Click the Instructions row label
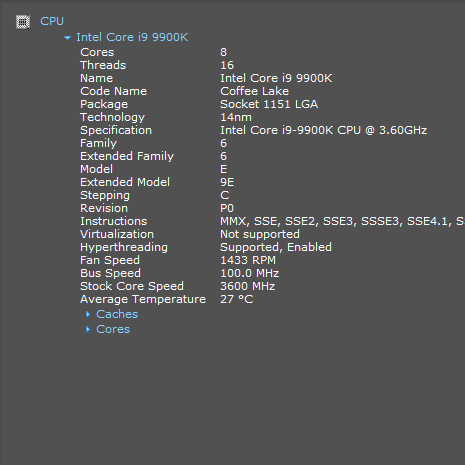 pos(113,221)
